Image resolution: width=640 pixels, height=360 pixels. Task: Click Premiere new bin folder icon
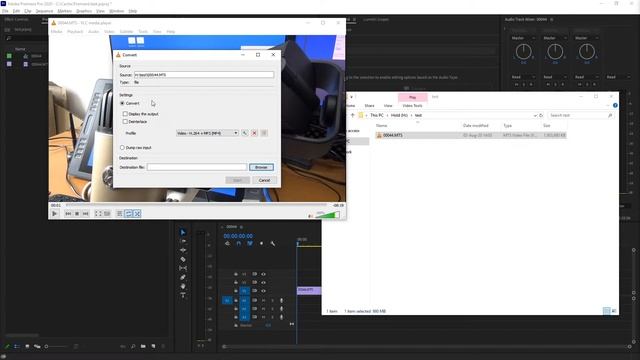tap(143, 346)
